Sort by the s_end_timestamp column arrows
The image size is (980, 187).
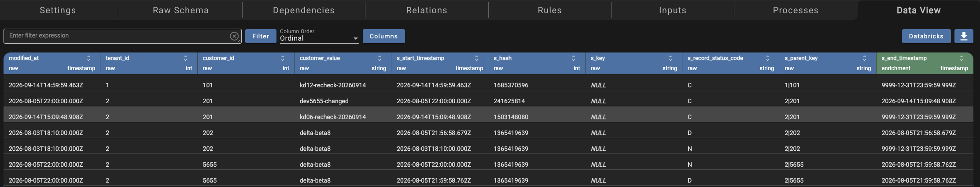tap(962, 58)
